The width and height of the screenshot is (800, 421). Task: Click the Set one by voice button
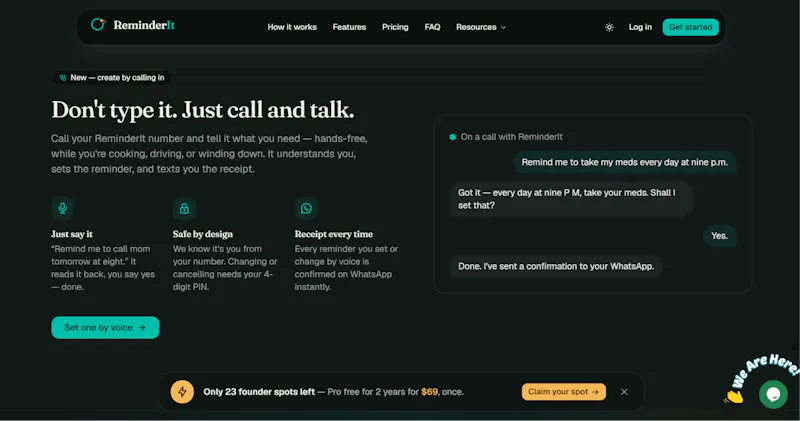pos(105,328)
